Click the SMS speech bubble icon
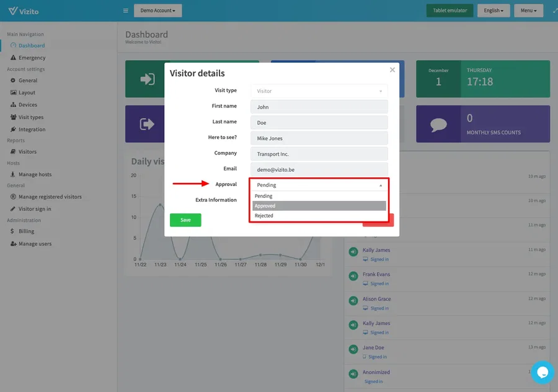The width and height of the screenshot is (558, 392). 438,124
